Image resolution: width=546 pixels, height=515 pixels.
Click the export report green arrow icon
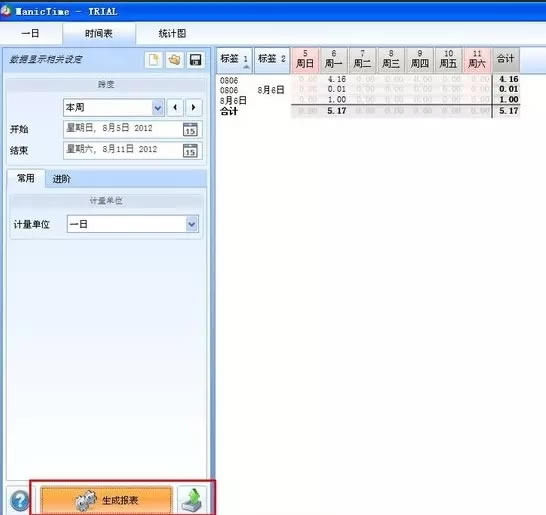tap(192, 500)
